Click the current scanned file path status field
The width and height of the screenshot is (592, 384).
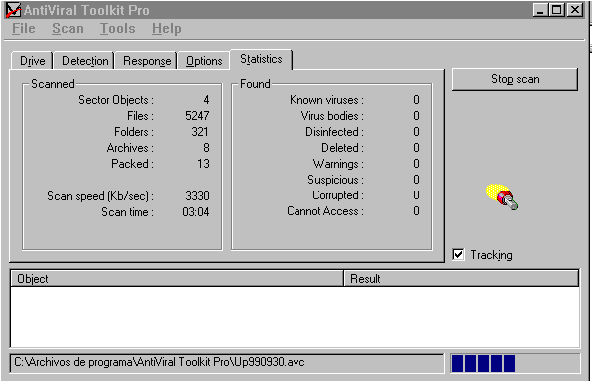click(227, 363)
